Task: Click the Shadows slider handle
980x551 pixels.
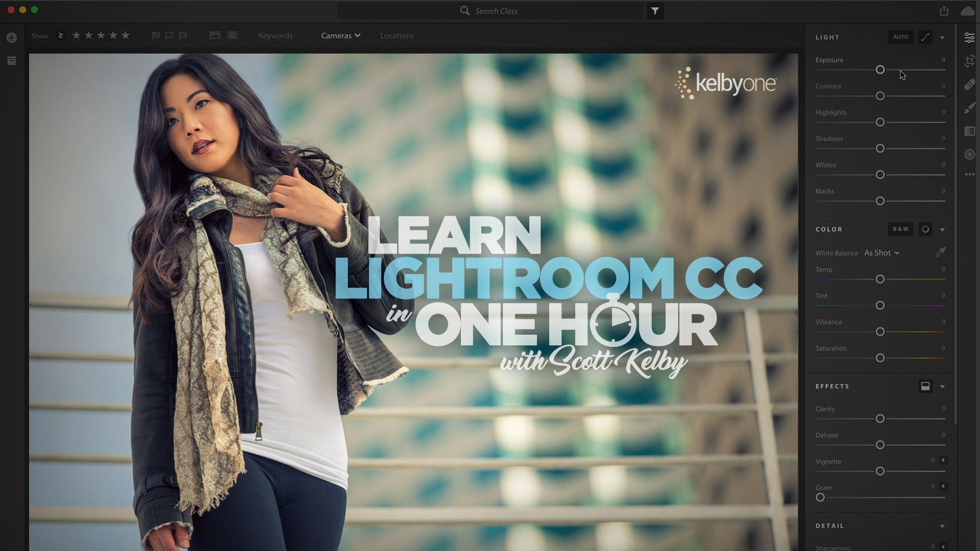Action: pyautogui.click(x=880, y=148)
